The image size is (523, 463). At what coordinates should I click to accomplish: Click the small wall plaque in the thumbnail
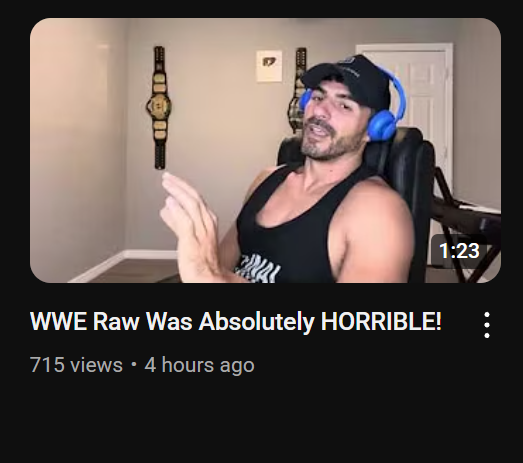click(x=269, y=66)
